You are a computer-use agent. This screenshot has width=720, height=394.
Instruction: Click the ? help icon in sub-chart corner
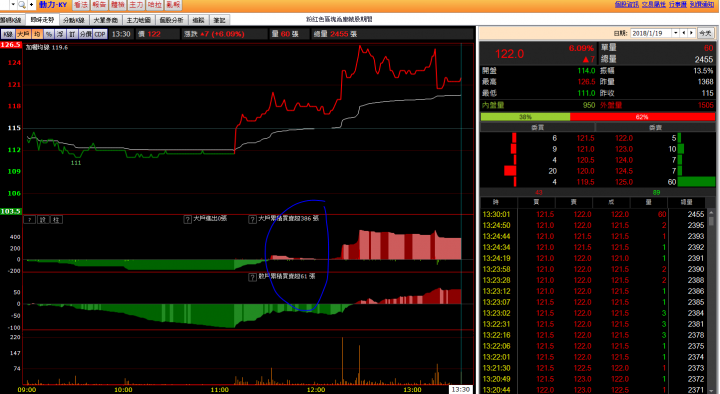click(x=30, y=220)
